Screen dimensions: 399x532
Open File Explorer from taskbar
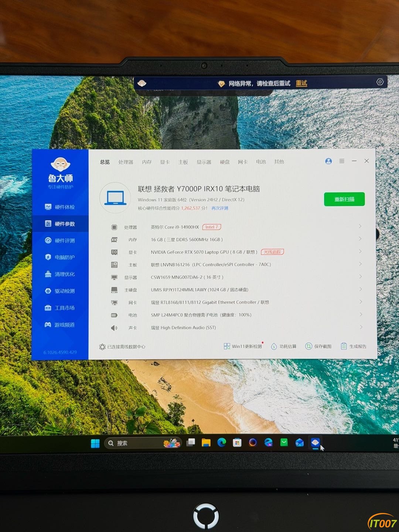206,443
